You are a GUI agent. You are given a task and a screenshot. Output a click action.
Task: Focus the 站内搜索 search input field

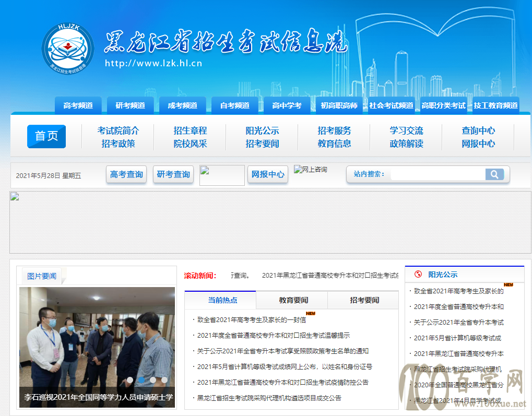coord(438,174)
